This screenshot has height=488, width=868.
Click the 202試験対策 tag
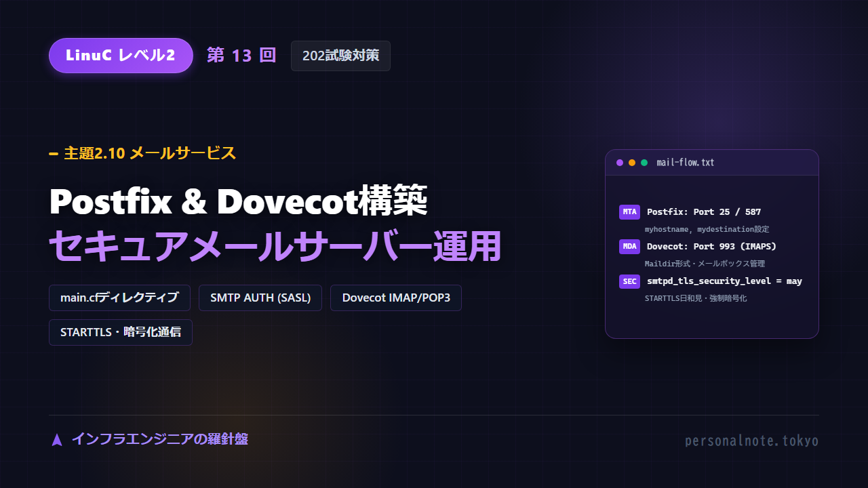(x=340, y=56)
